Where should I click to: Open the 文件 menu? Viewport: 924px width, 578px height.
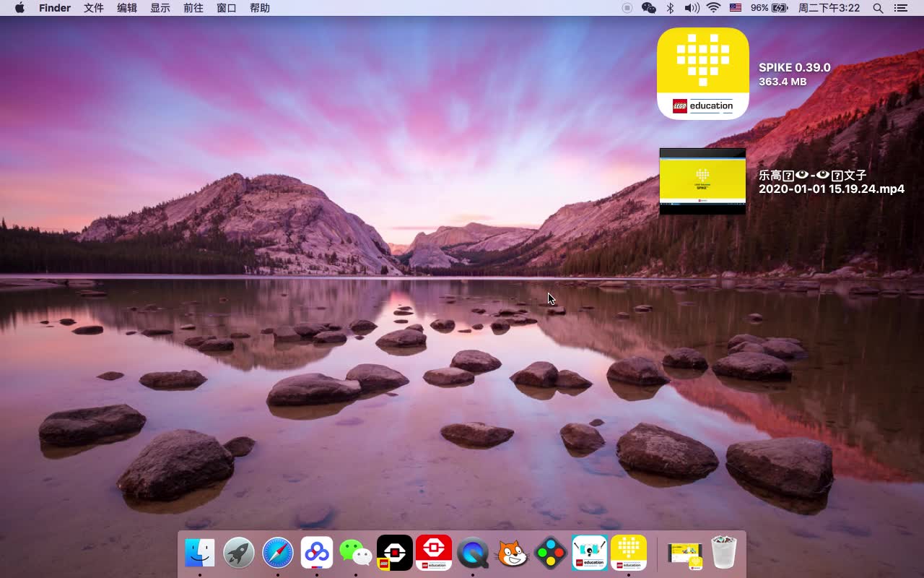[94, 8]
